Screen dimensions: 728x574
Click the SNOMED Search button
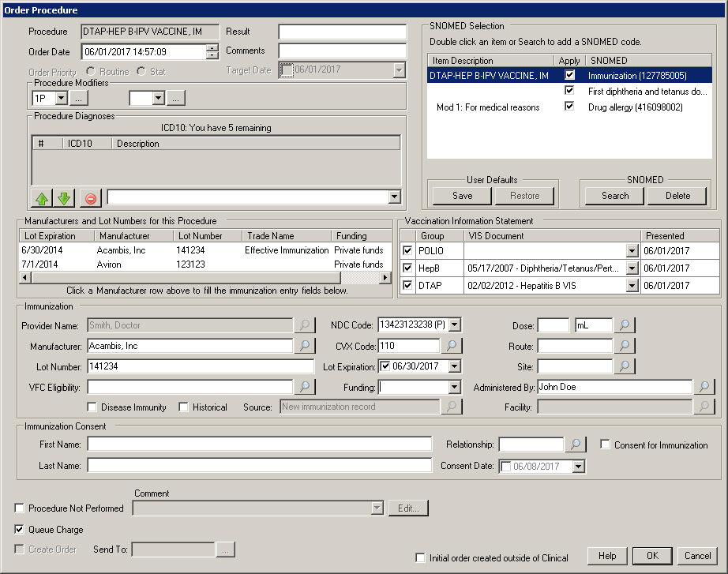coord(615,196)
